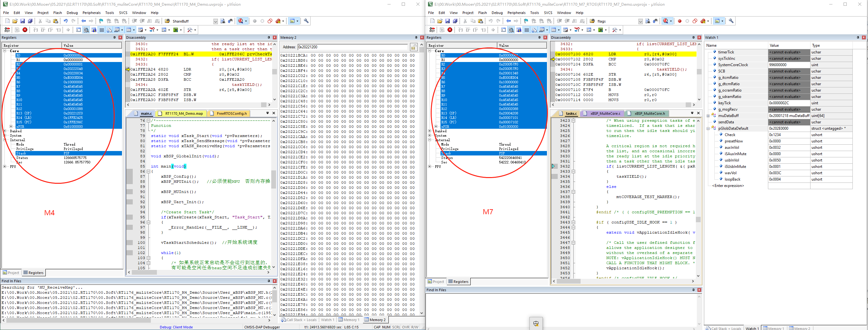Pin the Watch 1 panel with its pushpin
The width and height of the screenshot is (868, 330).
858,38
